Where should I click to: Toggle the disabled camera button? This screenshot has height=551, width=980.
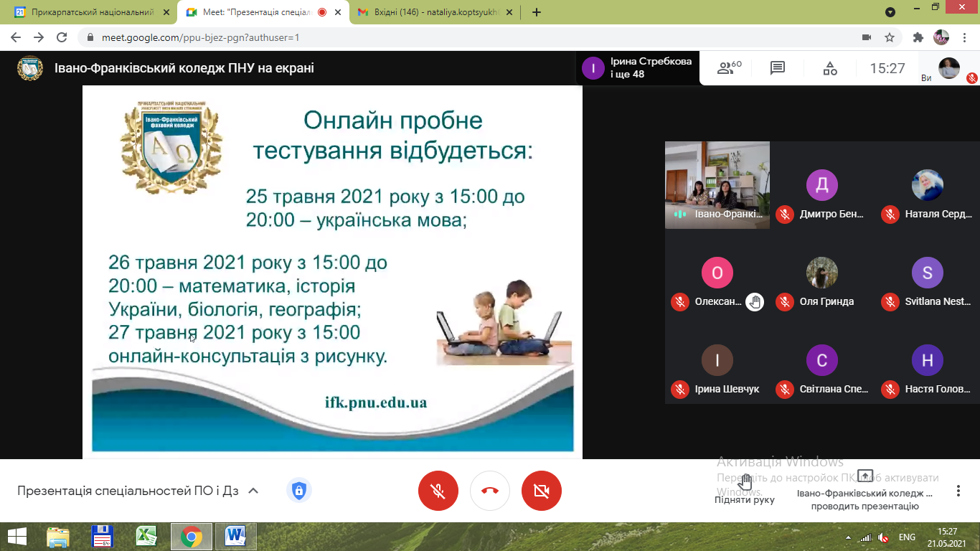click(x=542, y=491)
